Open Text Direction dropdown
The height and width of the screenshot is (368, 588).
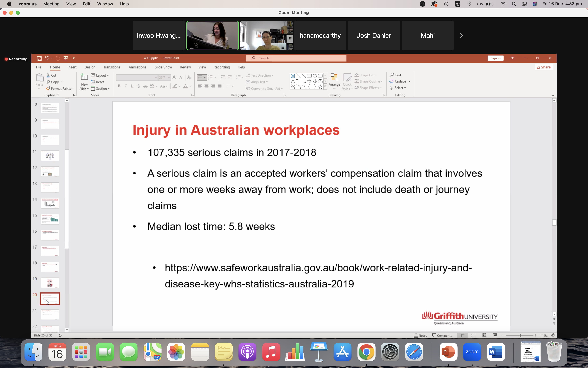pyautogui.click(x=260, y=75)
